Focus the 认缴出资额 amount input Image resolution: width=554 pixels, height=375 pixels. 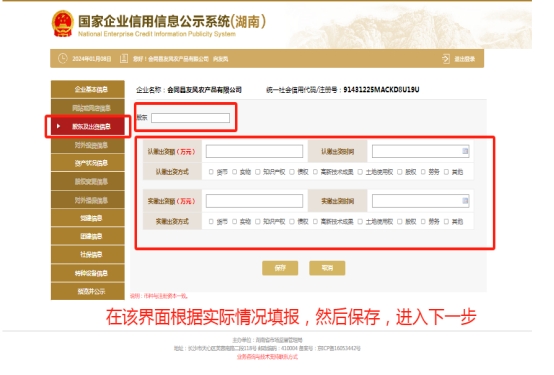[x=254, y=151]
